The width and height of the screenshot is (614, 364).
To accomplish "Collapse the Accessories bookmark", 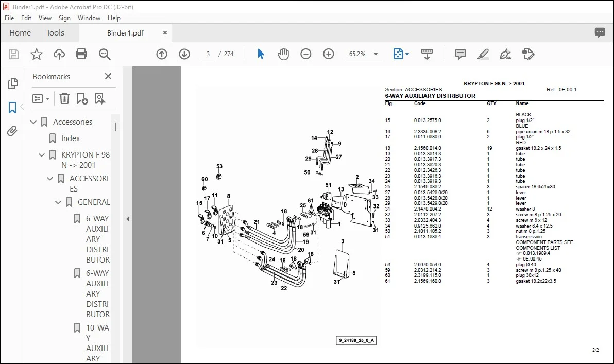I will 33,122.
